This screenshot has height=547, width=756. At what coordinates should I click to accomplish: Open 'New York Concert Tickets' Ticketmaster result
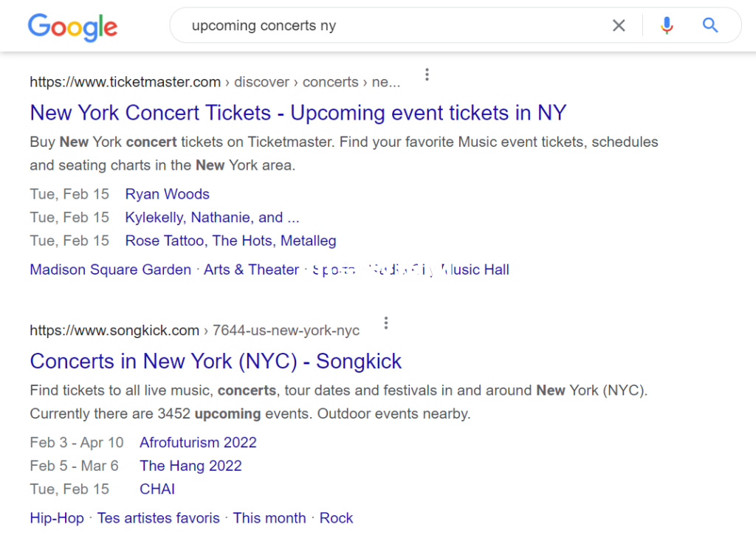[298, 113]
